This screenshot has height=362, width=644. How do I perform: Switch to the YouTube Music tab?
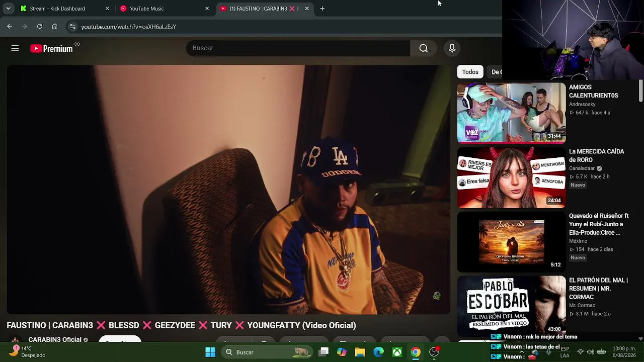point(164,9)
